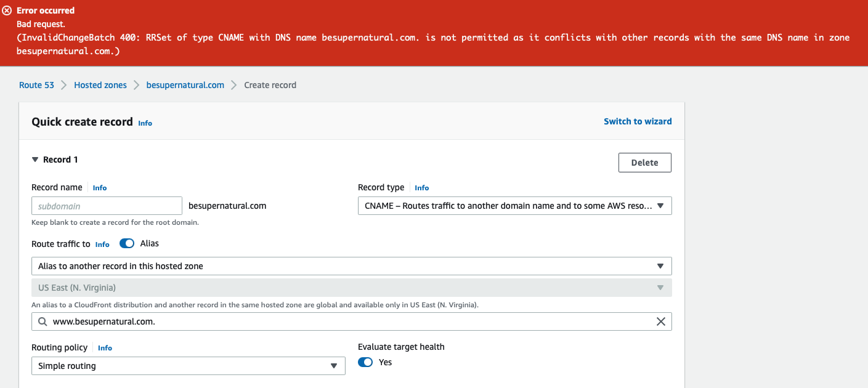Clear the www.besupernatural.com. alias target
Viewport: 868px width, 388px height.
tap(661, 321)
